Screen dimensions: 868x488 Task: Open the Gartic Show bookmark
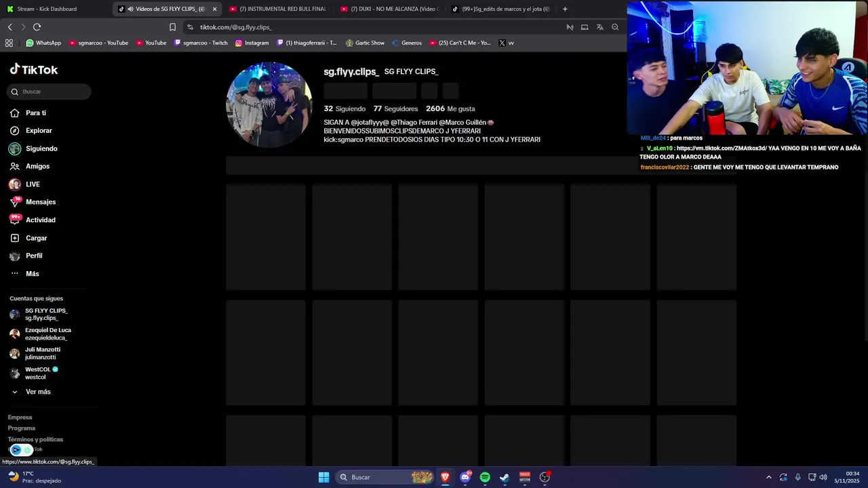coord(365,43)
